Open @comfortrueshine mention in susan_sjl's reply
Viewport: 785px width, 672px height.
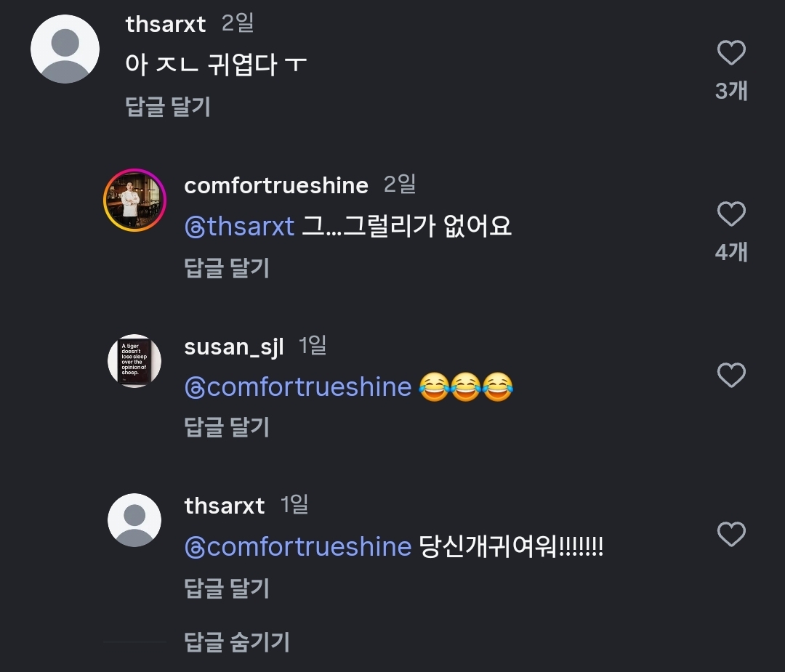click(299, 387)
